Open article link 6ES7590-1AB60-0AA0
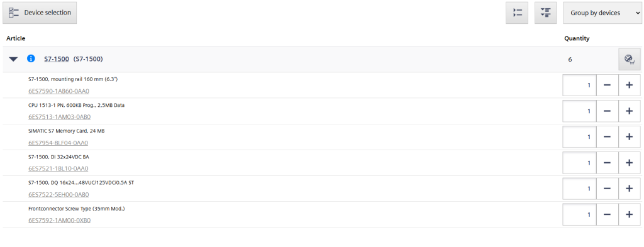Screen dimensions: 644x247 pos(58,91)
